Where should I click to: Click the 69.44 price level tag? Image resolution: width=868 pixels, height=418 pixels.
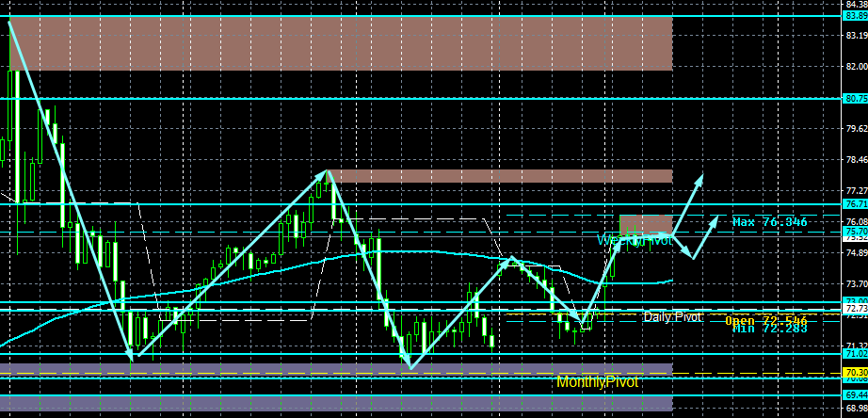pos(854,395)
